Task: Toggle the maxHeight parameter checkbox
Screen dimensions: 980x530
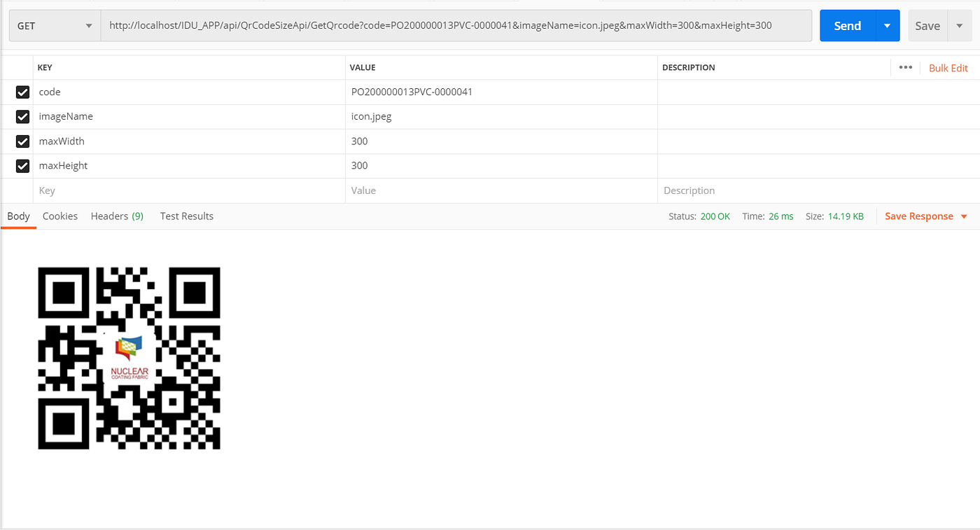Action: click(22, 165)
